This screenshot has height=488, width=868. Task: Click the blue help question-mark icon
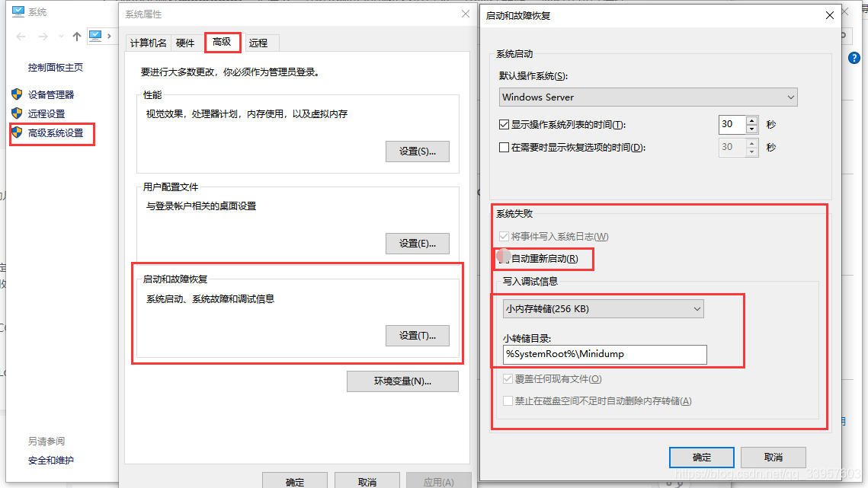(854, 57)
